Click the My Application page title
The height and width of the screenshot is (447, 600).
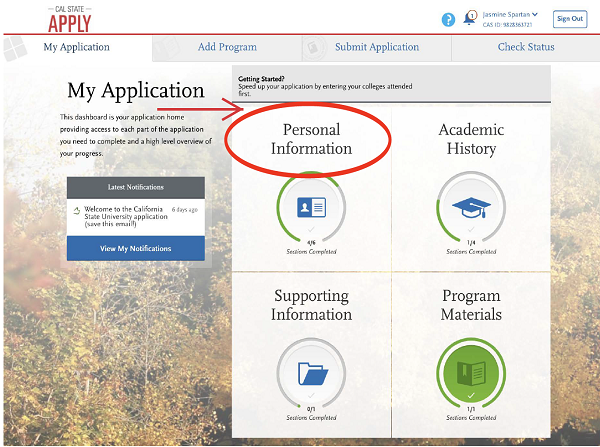[x=136, y=91]
